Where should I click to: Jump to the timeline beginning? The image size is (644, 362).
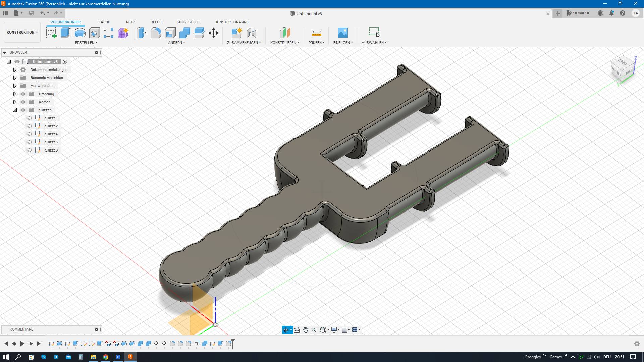(6, 344)
